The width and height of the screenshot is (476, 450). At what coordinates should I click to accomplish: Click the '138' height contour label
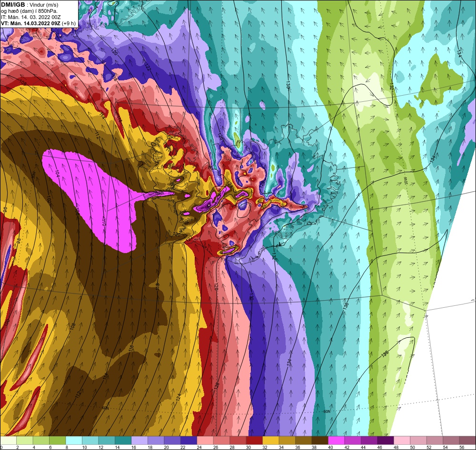click(x=385, y=354)
